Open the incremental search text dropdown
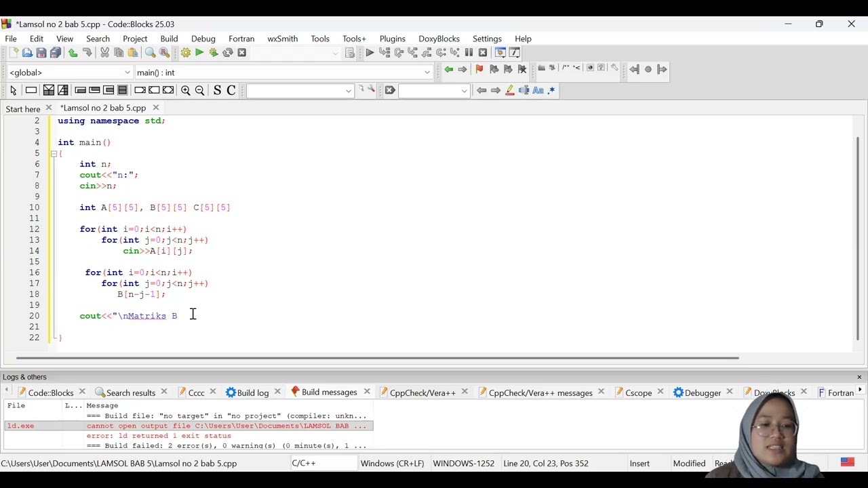This screenshot has width=868, height=488. (464, 91)
